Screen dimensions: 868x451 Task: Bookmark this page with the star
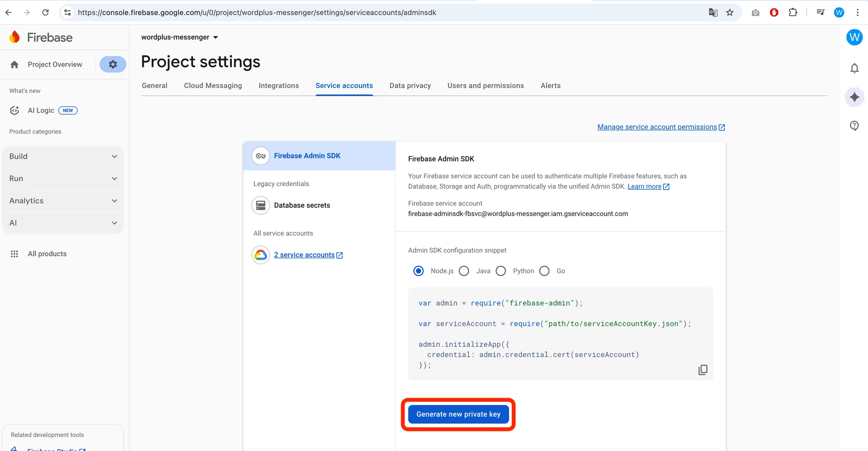[x=730, y=13]
